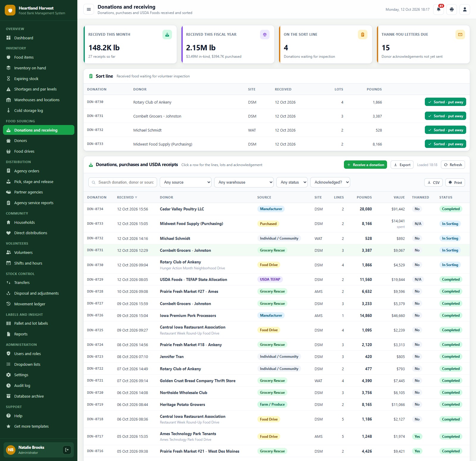Navigate to Donors in the sidebar
Screen dimensions: 476x461
coord(39,140)
